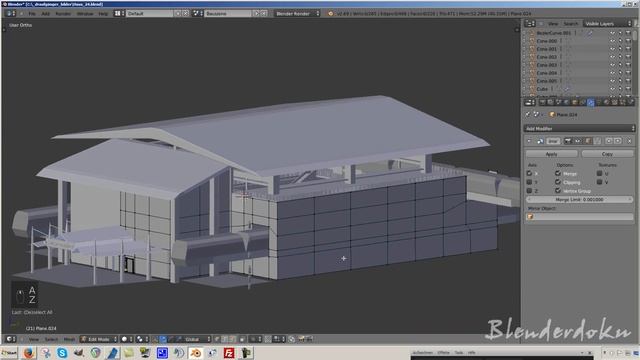
Task: Click the Plane.024 breadcrumb object icon
Action: coord(552,115)
